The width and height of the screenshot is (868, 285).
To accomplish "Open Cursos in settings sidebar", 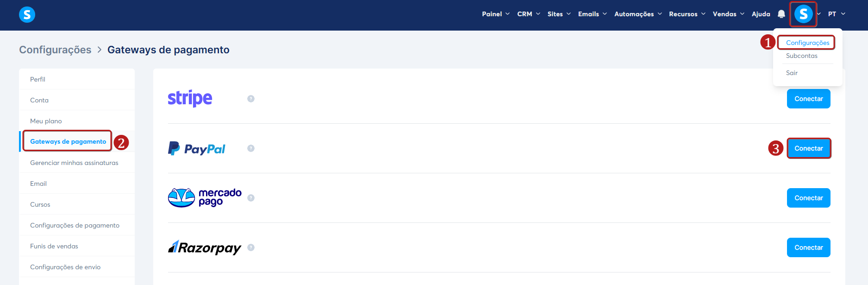I will (77, 204).
